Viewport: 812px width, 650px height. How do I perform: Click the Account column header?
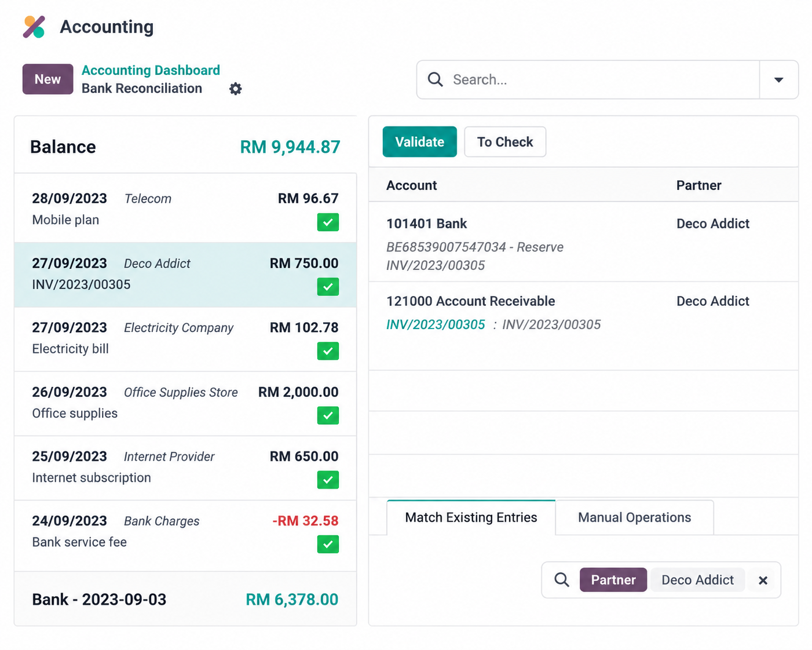click(411, 185)
